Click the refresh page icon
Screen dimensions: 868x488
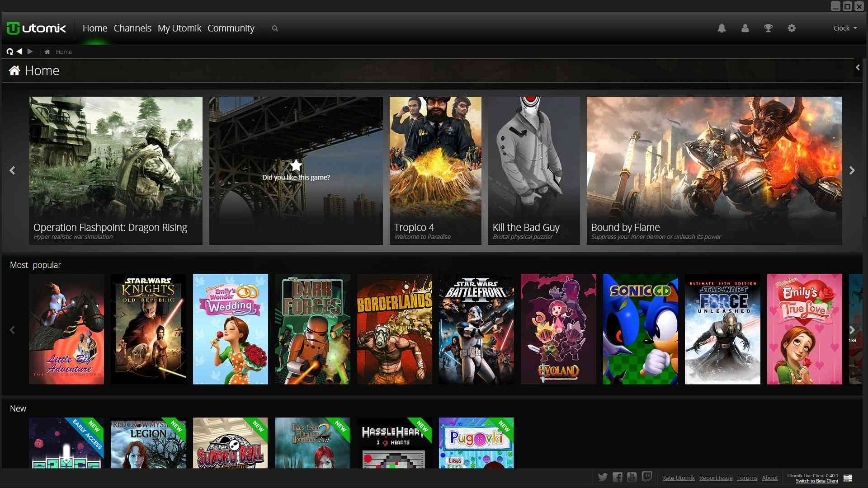9,52
